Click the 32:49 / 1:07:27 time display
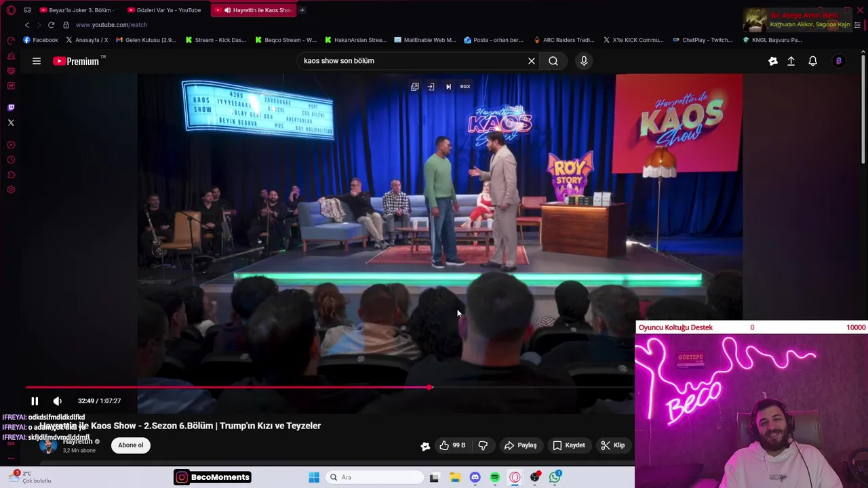This screenshot has height=488, width=868. point(99,401)
